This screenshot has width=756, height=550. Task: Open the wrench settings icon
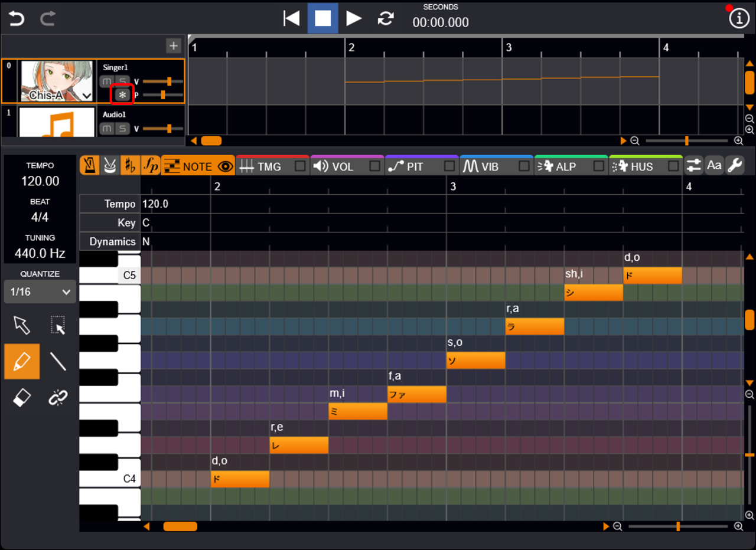click(734, 166)
